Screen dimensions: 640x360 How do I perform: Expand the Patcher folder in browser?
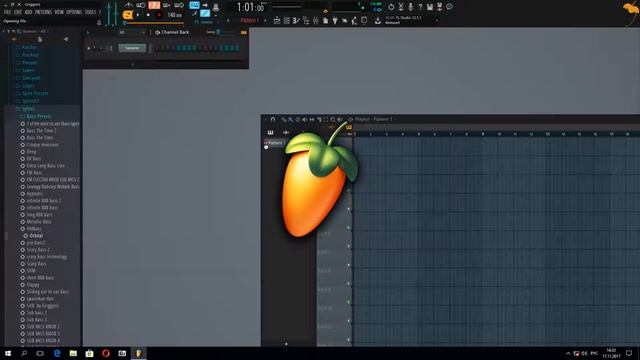[x=26, y=47]
